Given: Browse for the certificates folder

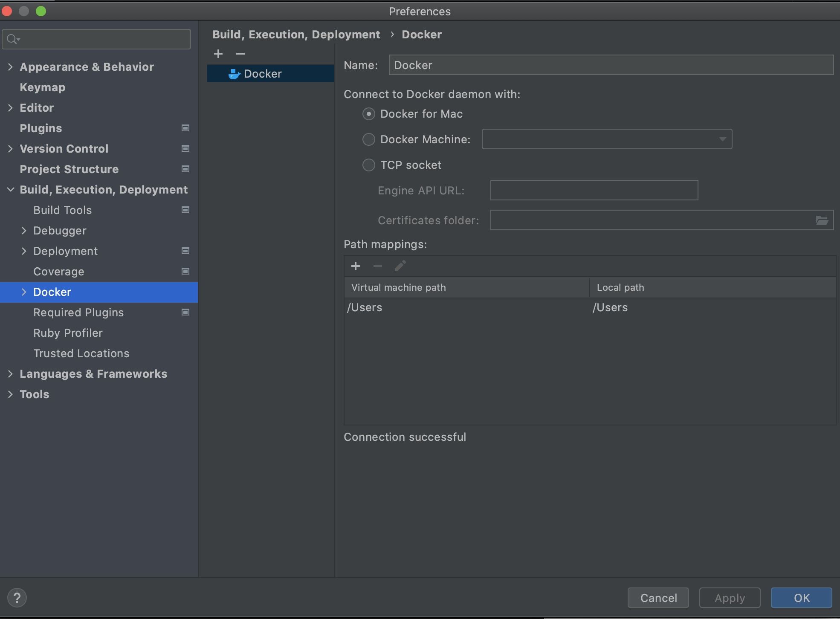Looking at the screenshot, I should [822, 220].
